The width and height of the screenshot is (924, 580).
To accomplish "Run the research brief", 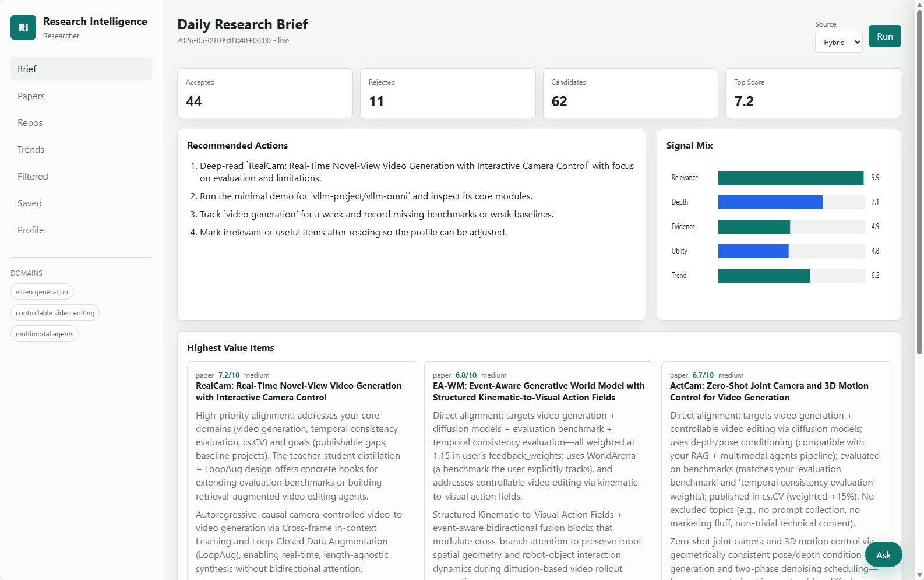I will 884,36.
